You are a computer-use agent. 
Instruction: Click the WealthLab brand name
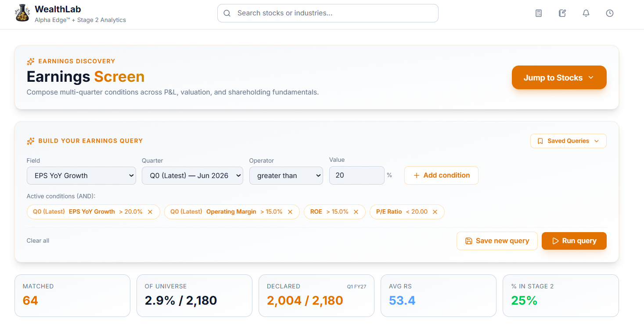point(58,9)
